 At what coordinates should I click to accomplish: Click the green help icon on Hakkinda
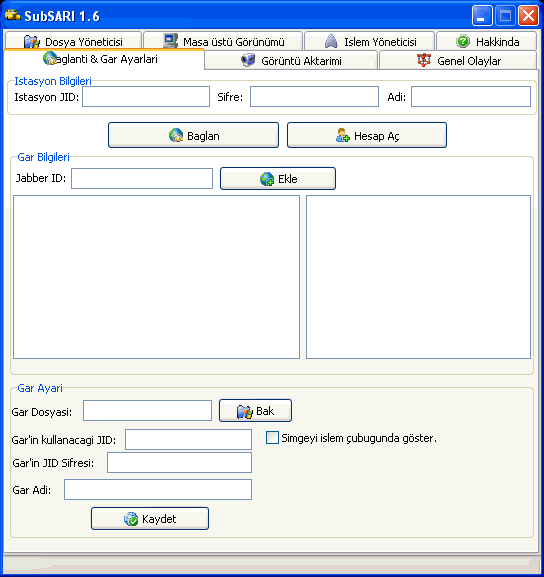click(x=463, y=41)
